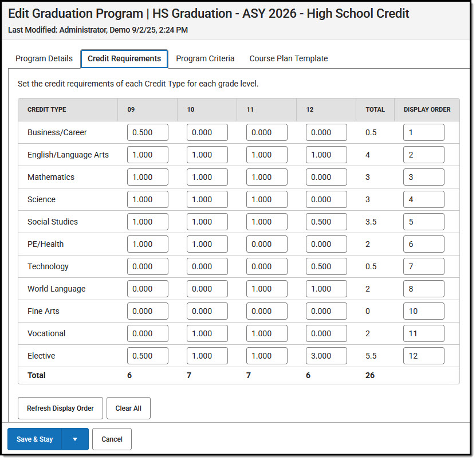Edit Technology grade 09 credit field

pyautogui.click(x=148, y=266)
